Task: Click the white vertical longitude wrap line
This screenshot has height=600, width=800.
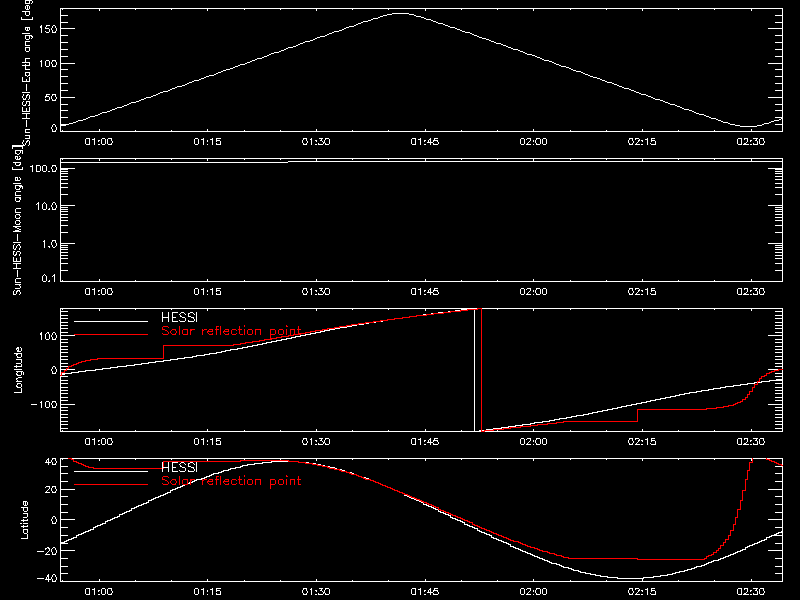Action: click(x=474, y=370)
